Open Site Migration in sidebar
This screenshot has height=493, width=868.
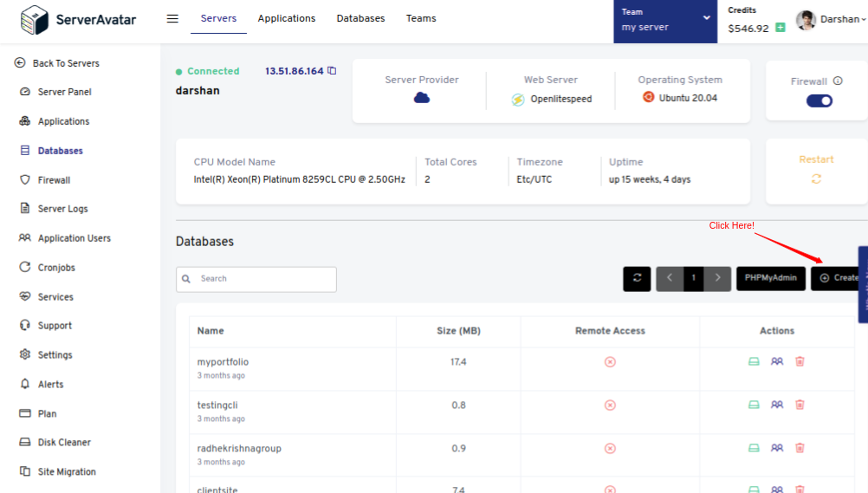click(57, 472)
